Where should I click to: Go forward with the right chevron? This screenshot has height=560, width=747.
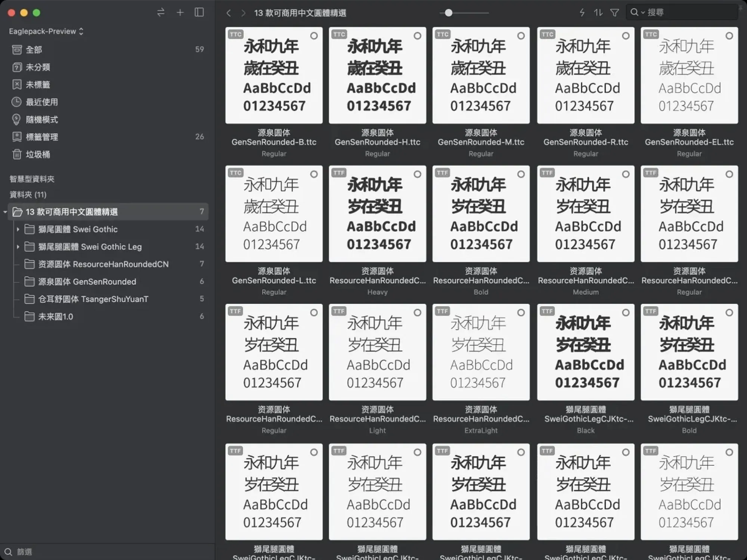pyautogui.click(x=244, y=13)
